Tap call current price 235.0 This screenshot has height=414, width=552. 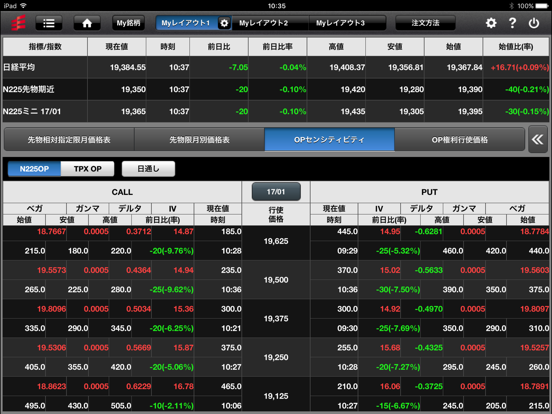[231, 270]
